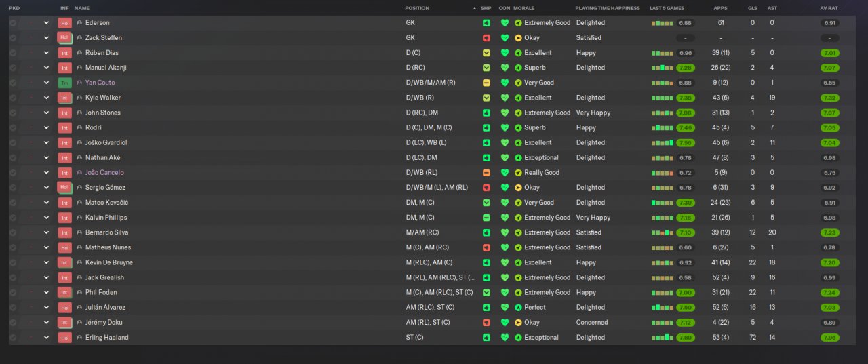Click Erling Haaland's Hol info badge
This screenshot has width=868, height=364.
click(64, 337)
